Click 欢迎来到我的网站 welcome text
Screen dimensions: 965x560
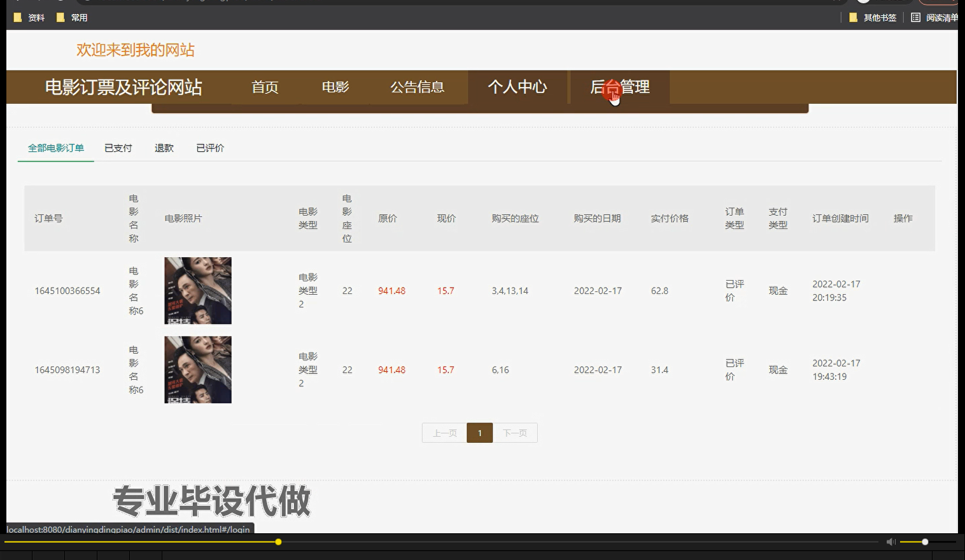tap(136, 50)
